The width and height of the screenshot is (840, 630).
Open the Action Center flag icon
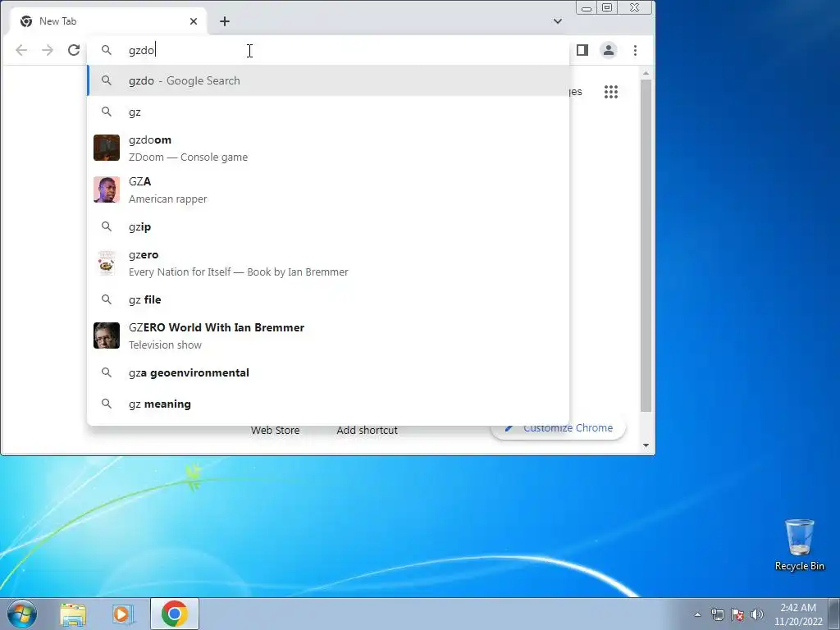point(737,614)
